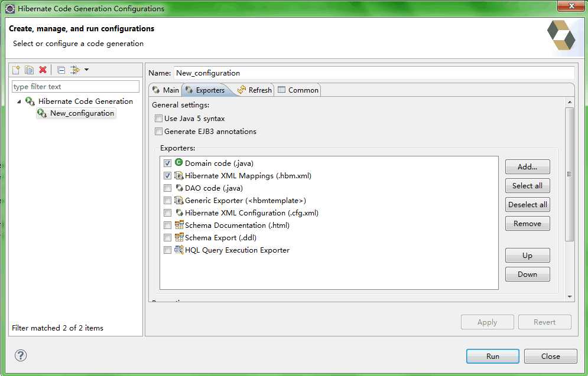Click the scrollbar up arrow

click(x=570, y=102)
